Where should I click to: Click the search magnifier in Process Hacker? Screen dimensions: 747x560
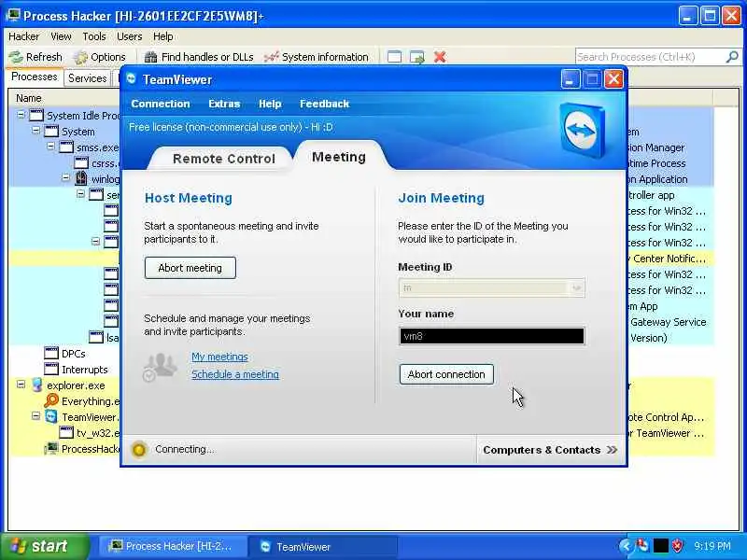(x=732, y=57)
